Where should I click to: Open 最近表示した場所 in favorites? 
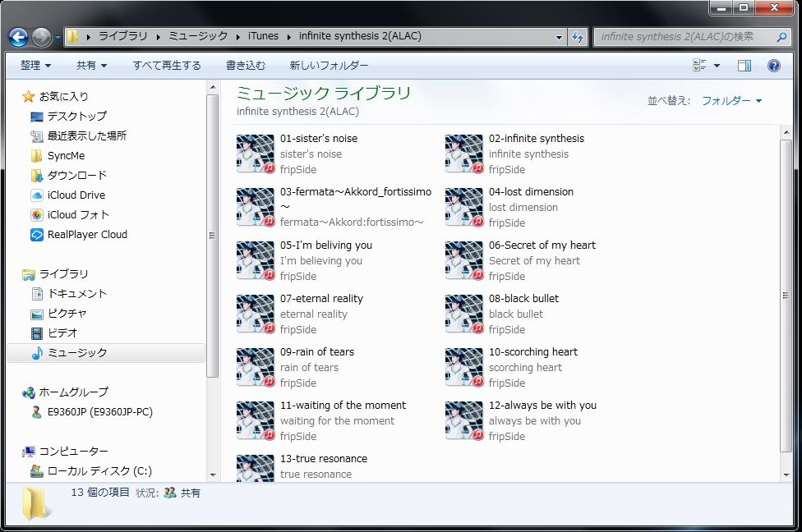click(x=87, y=136)
